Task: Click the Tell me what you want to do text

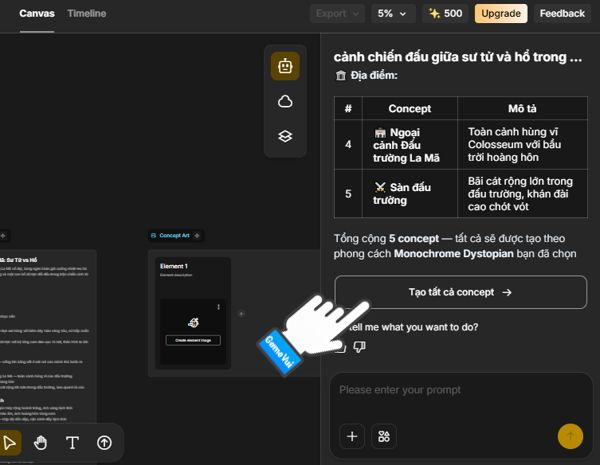Action: coord(415,327)
